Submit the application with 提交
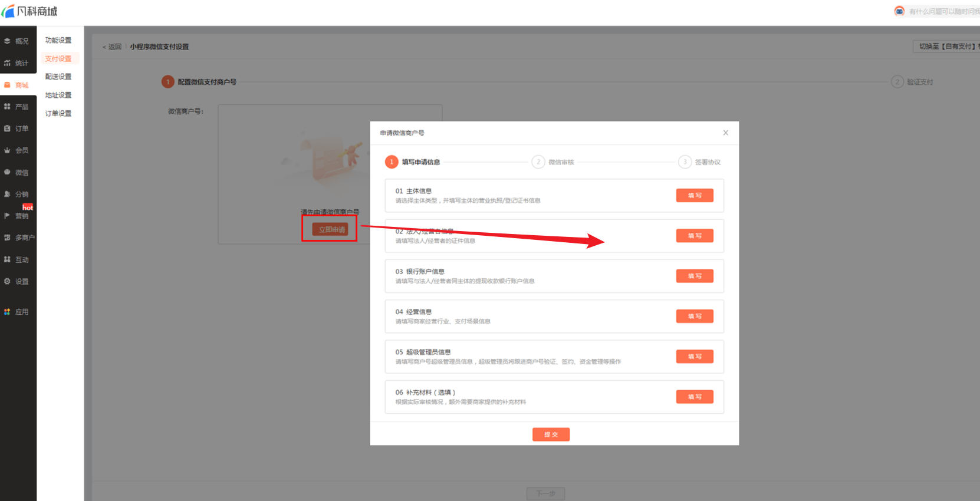 click(x=551, y=434)
